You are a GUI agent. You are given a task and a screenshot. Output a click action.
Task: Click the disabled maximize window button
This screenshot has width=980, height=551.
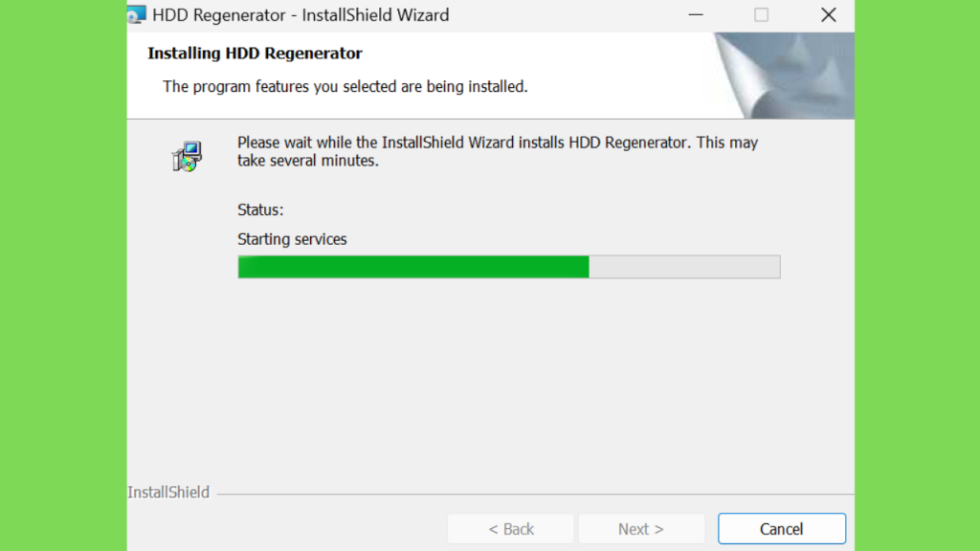(761, 14)
